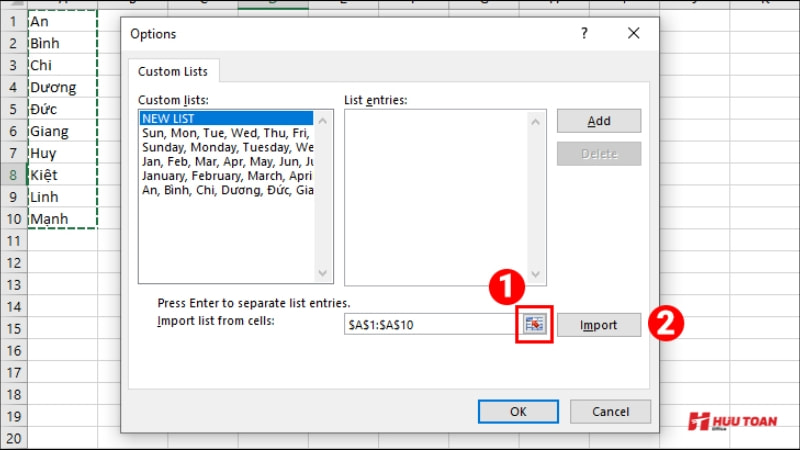Close the Options dialog
Viewport: 800px width, 450px height.
(633, 34)
